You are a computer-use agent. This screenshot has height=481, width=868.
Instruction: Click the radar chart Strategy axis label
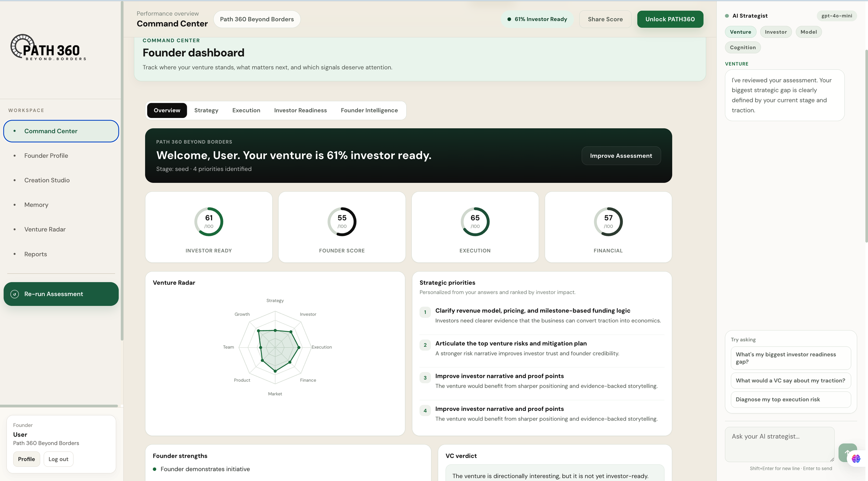click(x=275, y=301)
